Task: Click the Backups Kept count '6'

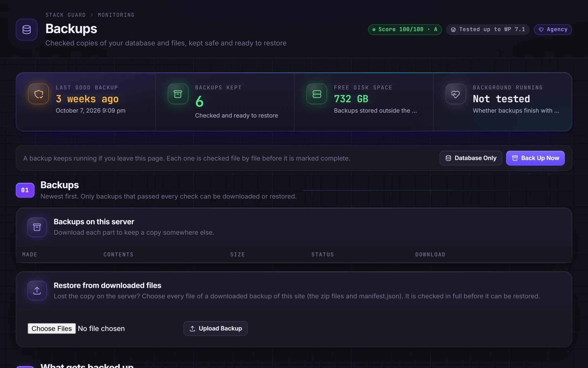Action: coord(199,102)
